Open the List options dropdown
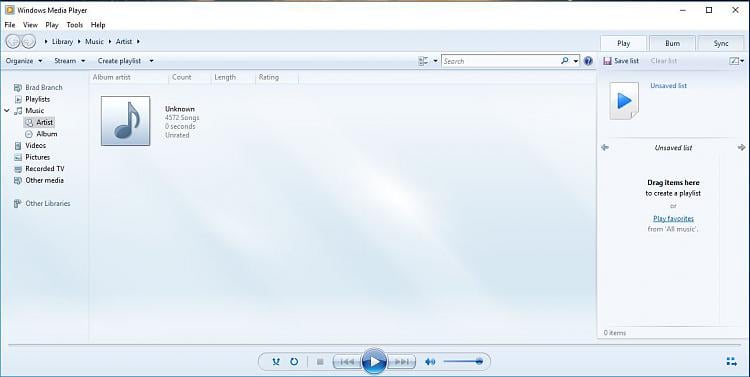750x377 pixels. coord(737,61)
